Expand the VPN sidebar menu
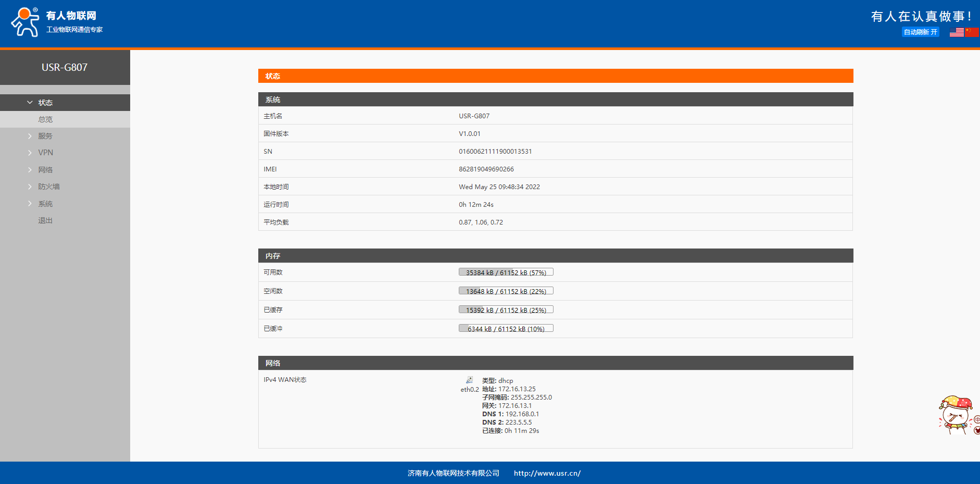 tap(45, 153)
